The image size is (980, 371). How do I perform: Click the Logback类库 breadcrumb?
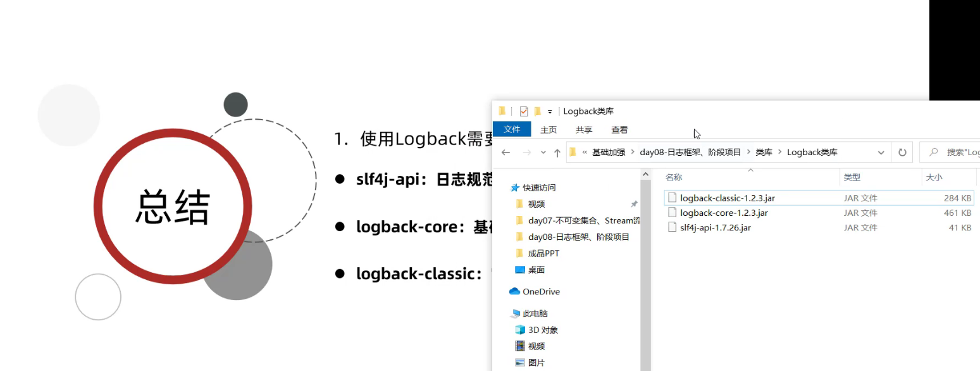coord(812,153)
